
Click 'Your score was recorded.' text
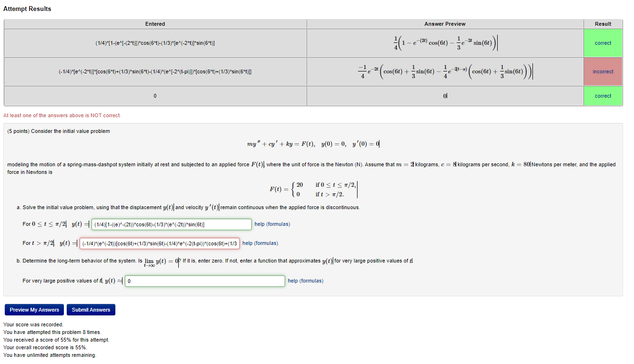[33, 324]
